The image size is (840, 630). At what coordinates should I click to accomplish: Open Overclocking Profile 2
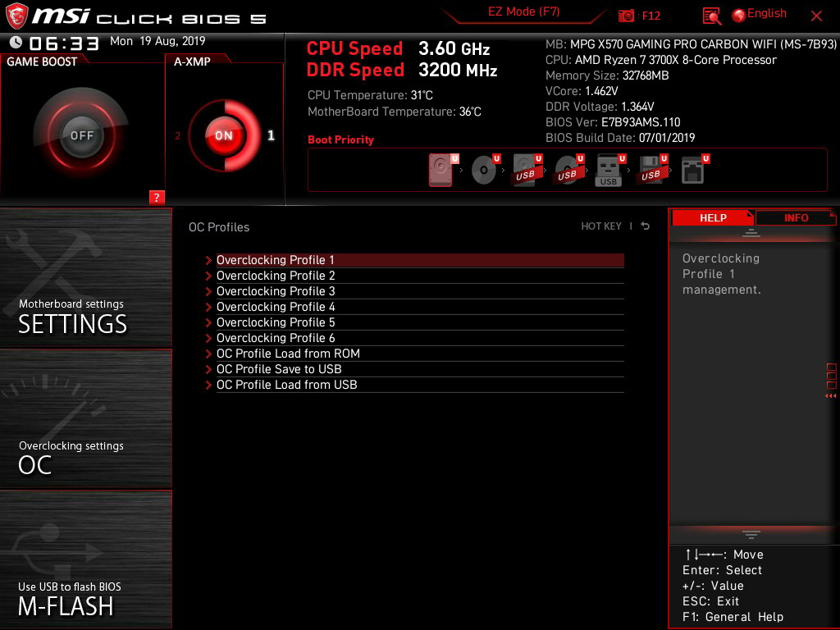pyautogui.click(x=420, y=276)
